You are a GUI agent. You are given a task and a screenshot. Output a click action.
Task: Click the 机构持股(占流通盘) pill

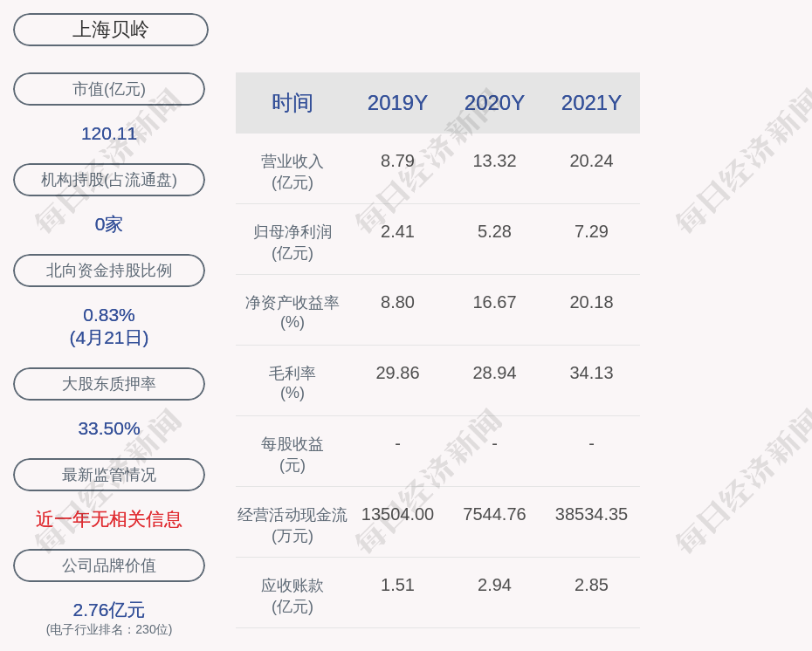coord(109,180)
